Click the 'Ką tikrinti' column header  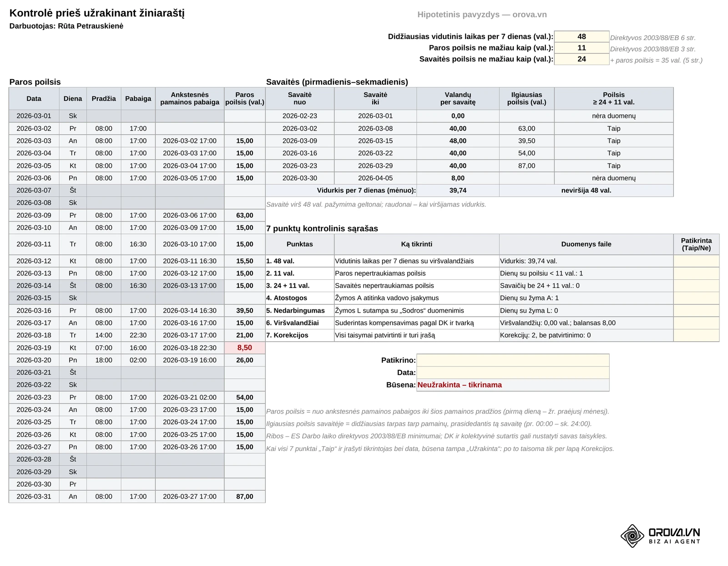(417, 244)
